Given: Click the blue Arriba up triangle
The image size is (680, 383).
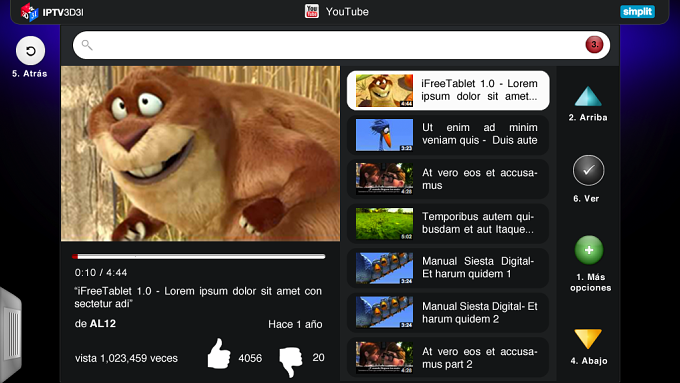Looking at the screenshot, I should 588,97.
